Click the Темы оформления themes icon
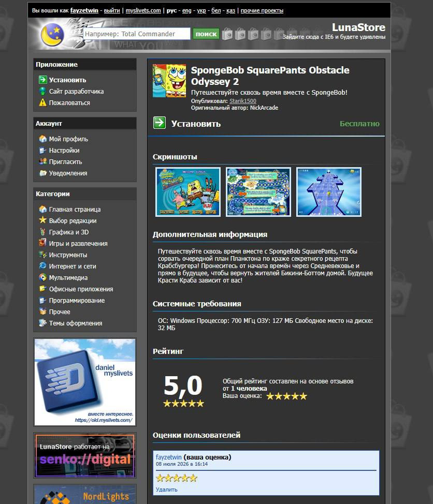 (43, 323)
